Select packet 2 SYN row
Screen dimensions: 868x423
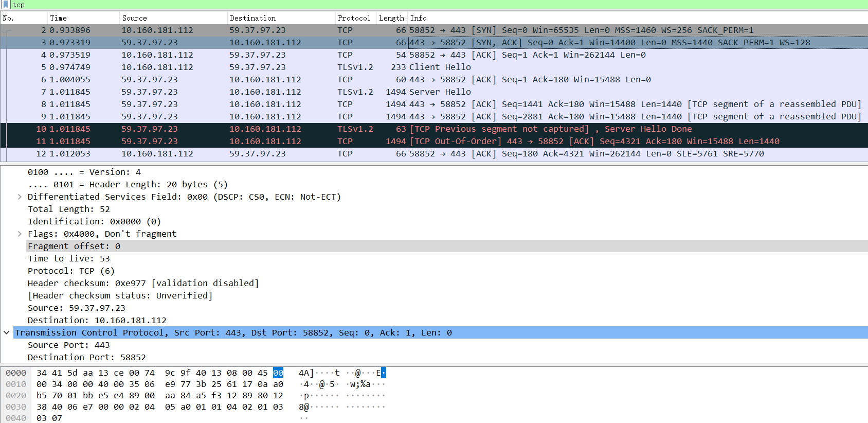click(x=434, y=30)
